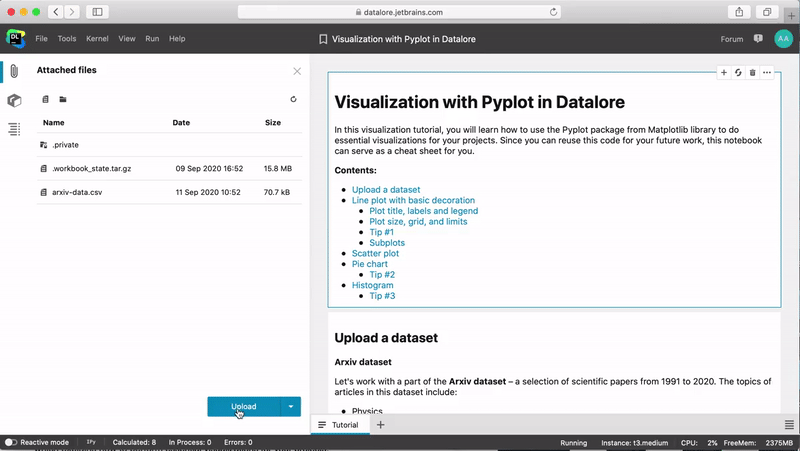Click the 'Upload a dataset' section heading

(386, 338)
